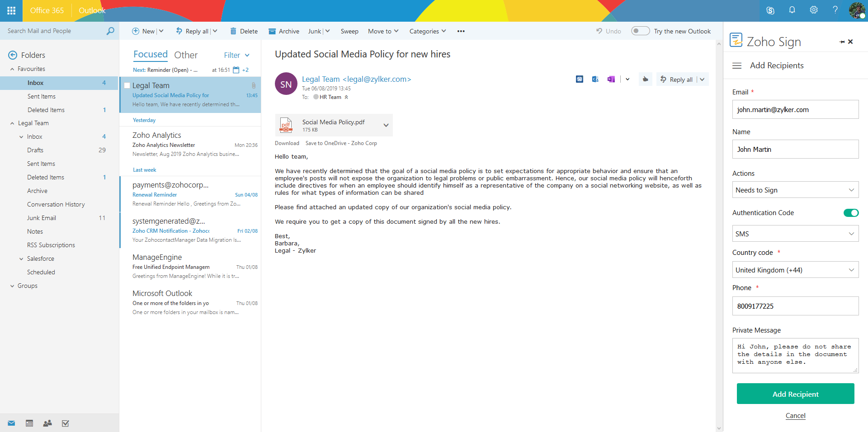868x432 pixels.
Task: Switch to the Other inbox tab
Action: 186,55
